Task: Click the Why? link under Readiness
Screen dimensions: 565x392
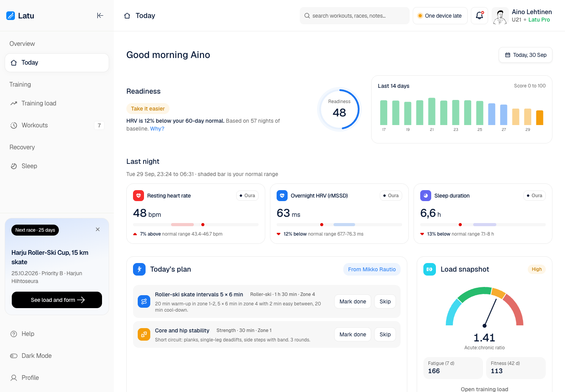Action: tap(157, 129)
